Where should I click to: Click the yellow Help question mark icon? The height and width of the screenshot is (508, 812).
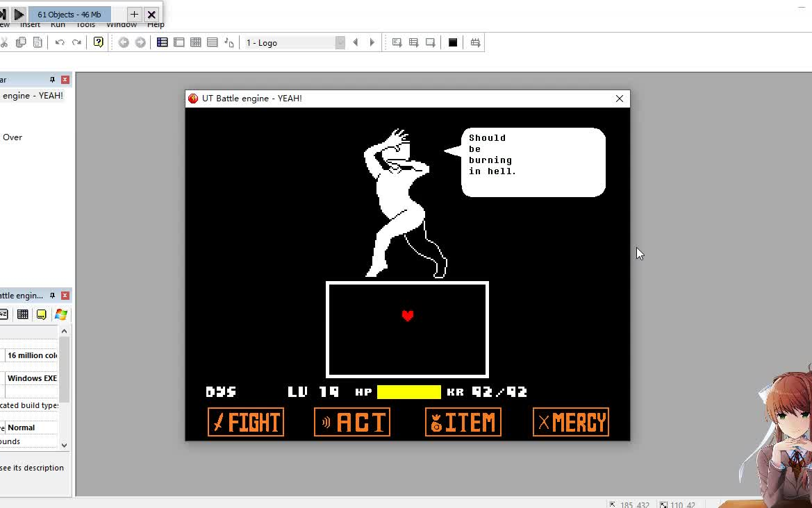(99, 42)
